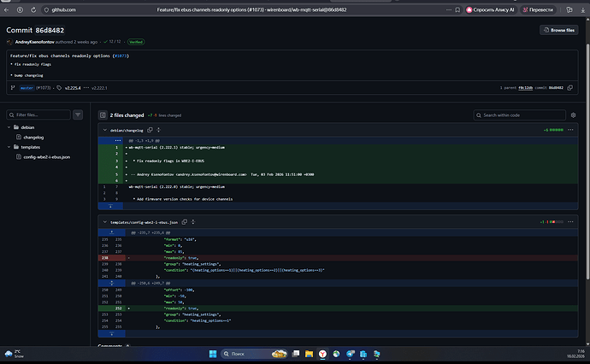590x364 pixels.
Task: Open the browser downloads icon
Action: pyautogui.click(x=582, y=9)
